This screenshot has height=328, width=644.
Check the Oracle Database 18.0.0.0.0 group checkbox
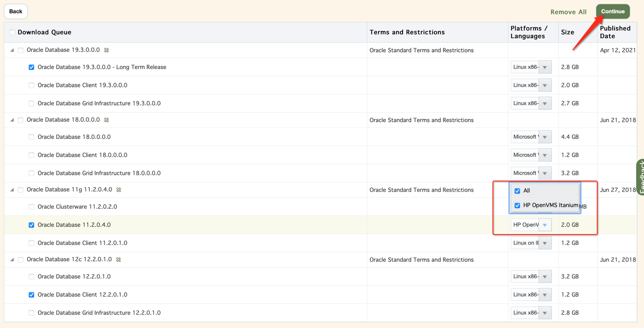[x=20, y=120]
